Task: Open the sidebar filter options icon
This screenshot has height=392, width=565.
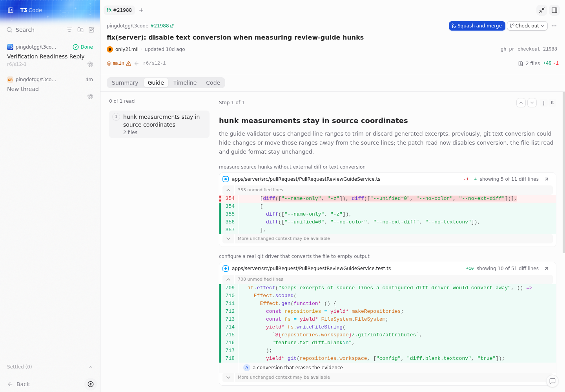Action: point(69,30)
